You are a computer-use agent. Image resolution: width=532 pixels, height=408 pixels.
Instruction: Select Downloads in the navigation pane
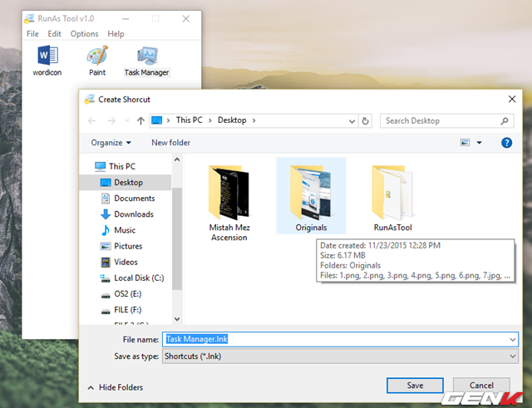click(x=133, y=214)
